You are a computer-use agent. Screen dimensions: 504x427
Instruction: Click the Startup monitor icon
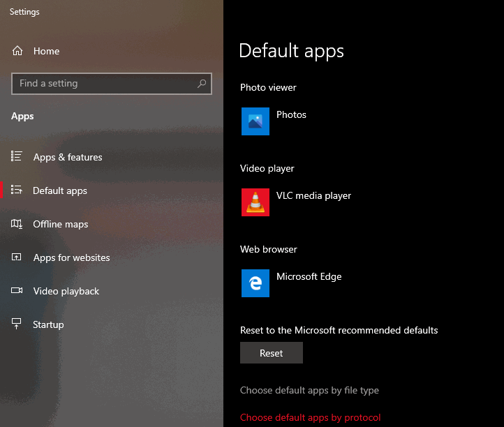(16, 324)
